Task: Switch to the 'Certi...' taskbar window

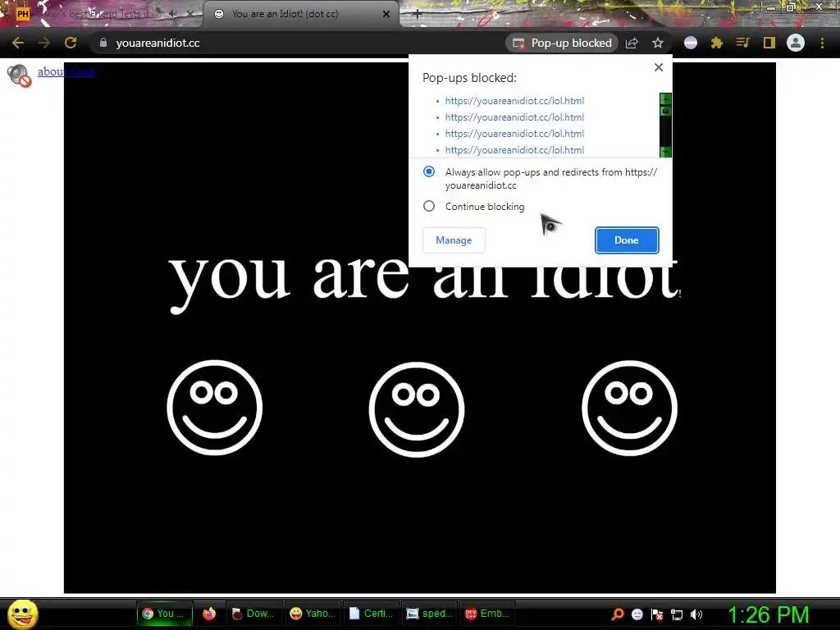Action: [371, 614]
